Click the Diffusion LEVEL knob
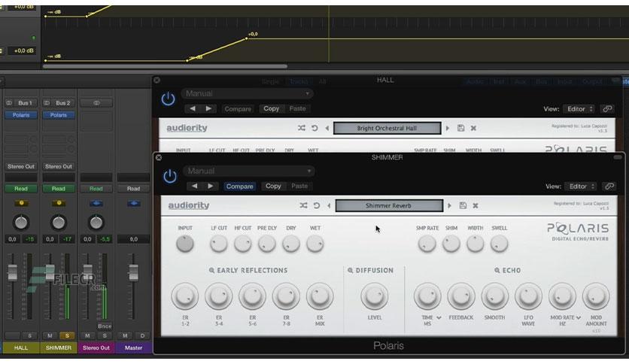The height and width of the screenshot is (364, 629). click(x=374, y=296)
